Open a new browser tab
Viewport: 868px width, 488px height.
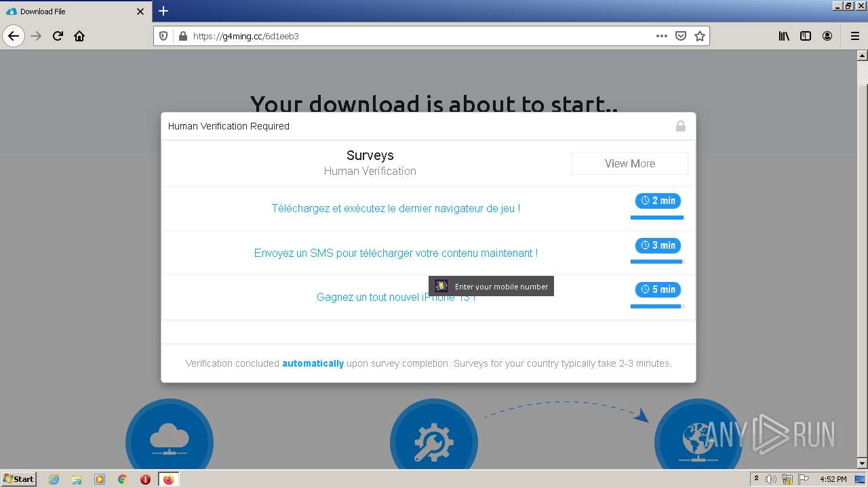[163, 11]
